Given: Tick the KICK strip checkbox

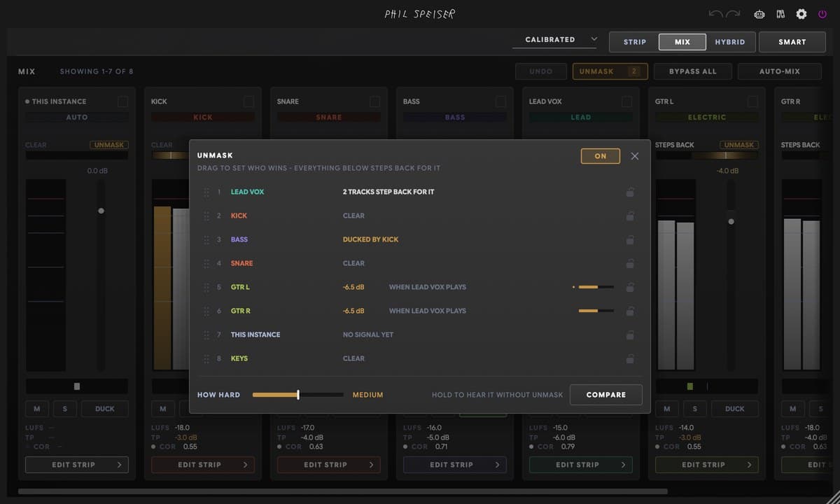Looking at the screenshot, I should [x=248, y=101].
